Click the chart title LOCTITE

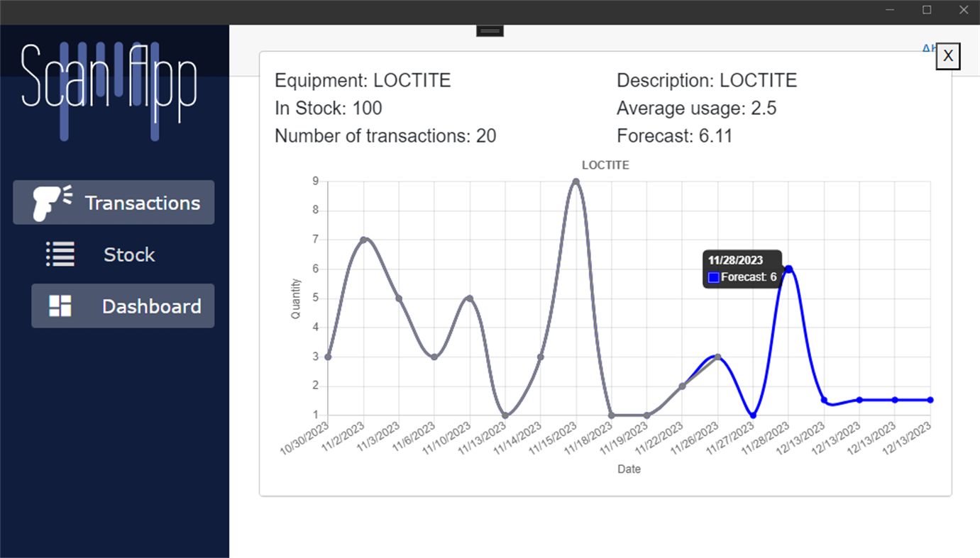605,164
